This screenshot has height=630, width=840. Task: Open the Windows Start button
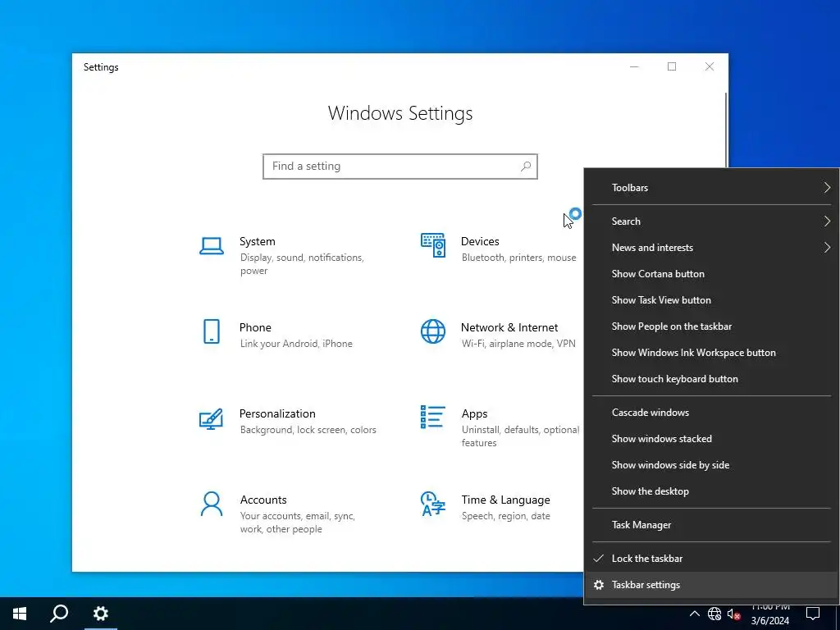(20, 614)
